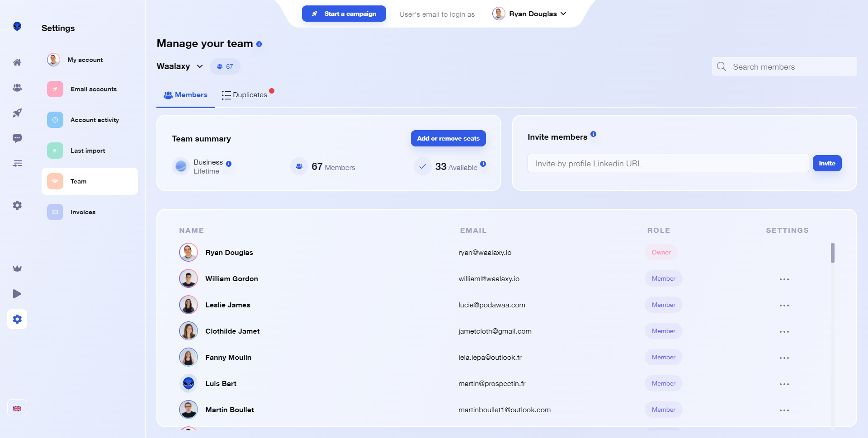Open settings dots for Luis Bart
Image resolution: width=868 pixels, height=438 pixels.
click(x=784, y=384)
